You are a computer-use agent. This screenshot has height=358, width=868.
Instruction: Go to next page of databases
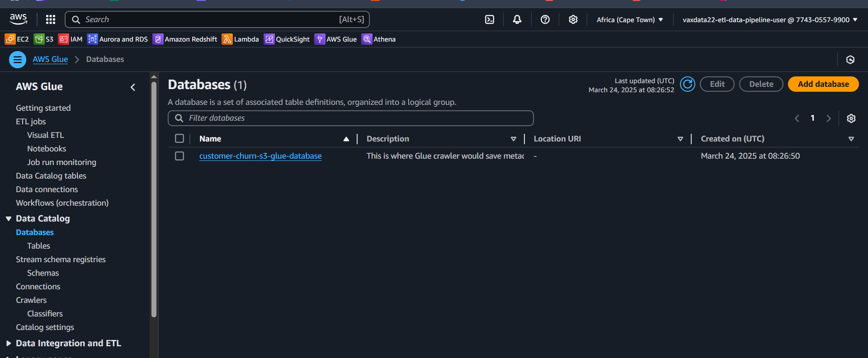tap(829, 118)
